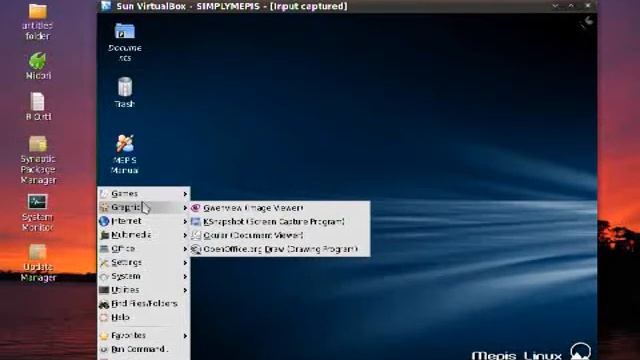640x360 pixels.
Task: Open the System menu entry
Action: 144,276
